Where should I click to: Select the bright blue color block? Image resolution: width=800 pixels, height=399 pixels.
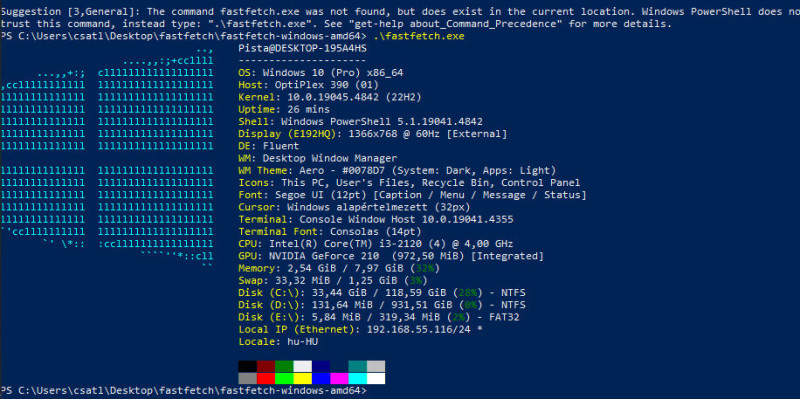pos(321,378)
